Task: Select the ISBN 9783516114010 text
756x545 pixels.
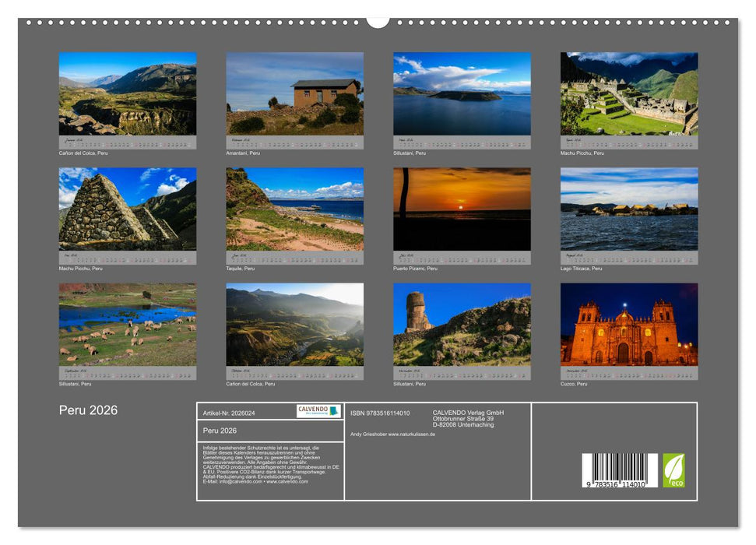Action: click(379, 413)
